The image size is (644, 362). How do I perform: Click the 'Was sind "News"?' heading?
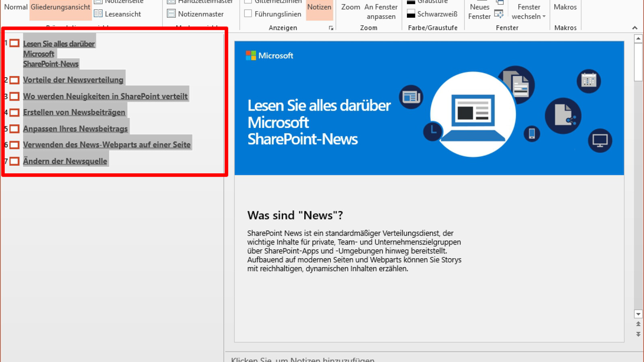(295, 216)
